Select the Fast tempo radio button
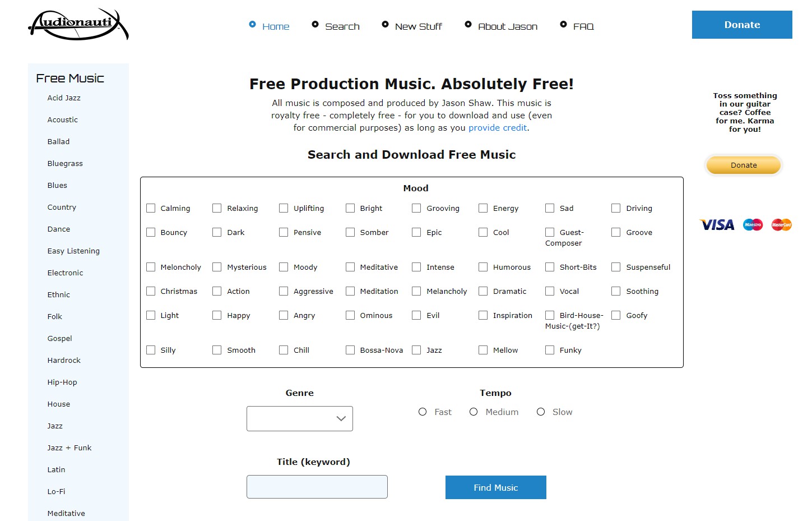 (x=423, y=412)
